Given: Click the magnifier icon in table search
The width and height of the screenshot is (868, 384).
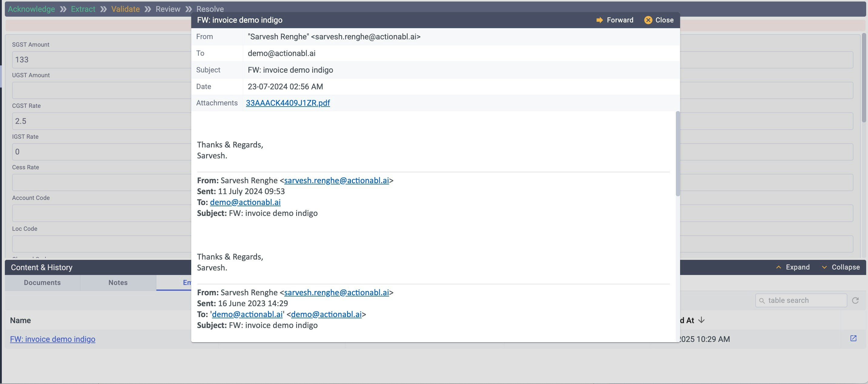Looking at the screenshot, I should (763, 300).
